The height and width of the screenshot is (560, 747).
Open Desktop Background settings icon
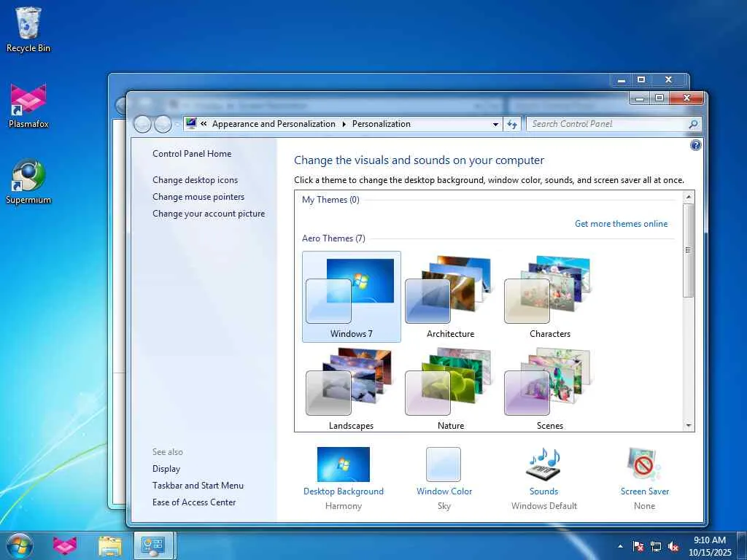(x=344, y=464)
